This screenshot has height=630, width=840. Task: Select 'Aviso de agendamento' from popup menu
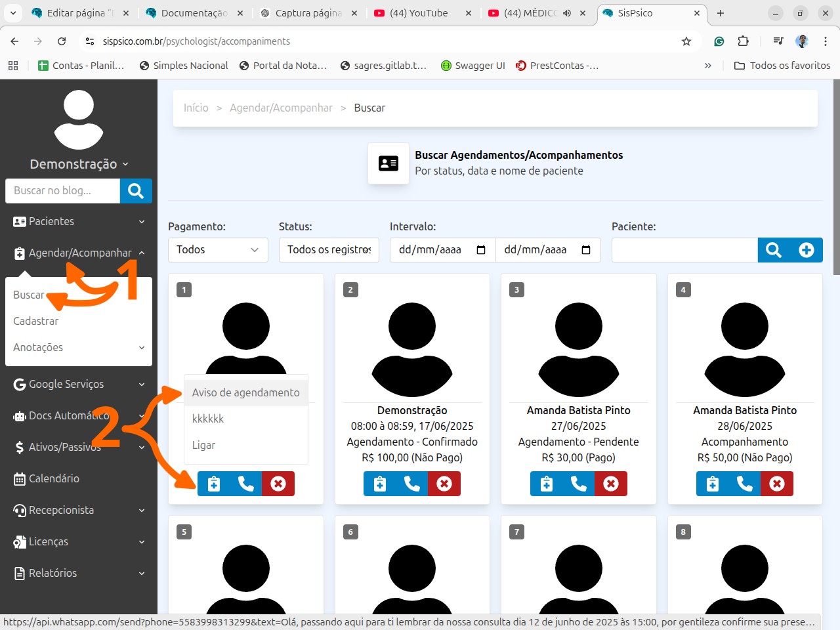click(x=245, y=392)
